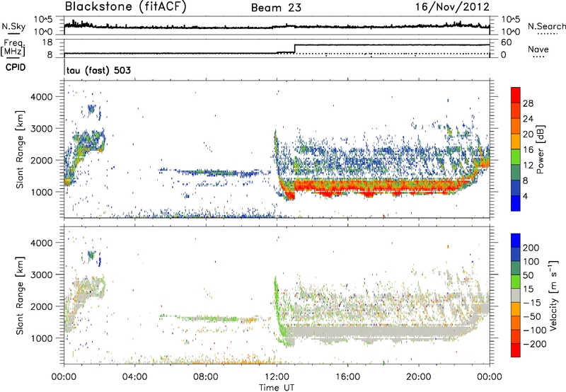The image size is (566, 392).
Task: Click the -200 label on Velocity color bar
Action: click(x=535, y=344)
